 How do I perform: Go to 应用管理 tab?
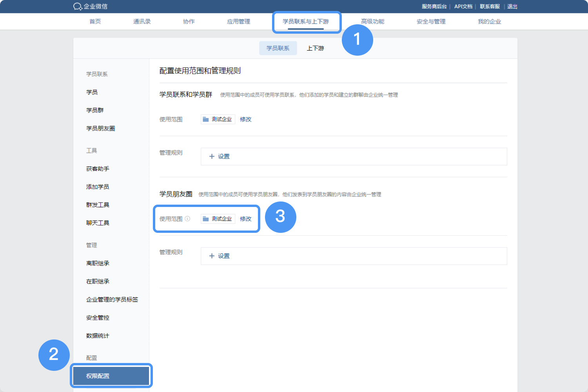[x=238, y=22]
